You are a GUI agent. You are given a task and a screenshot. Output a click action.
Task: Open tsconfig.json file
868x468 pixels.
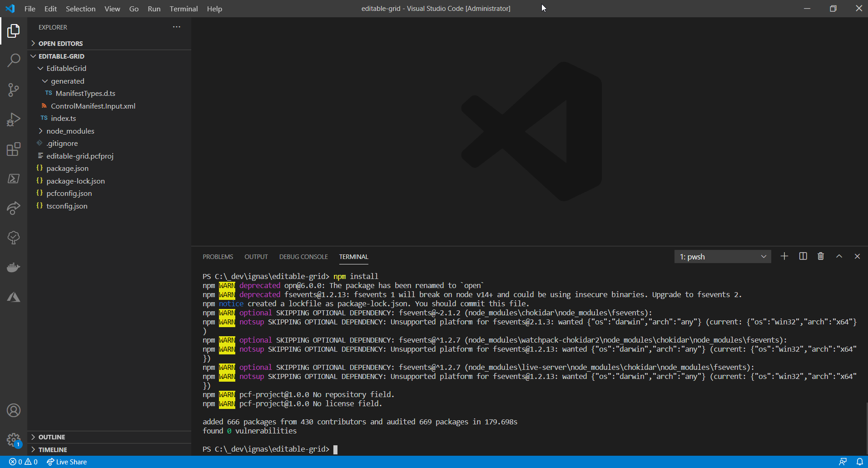tap(109, 206)
